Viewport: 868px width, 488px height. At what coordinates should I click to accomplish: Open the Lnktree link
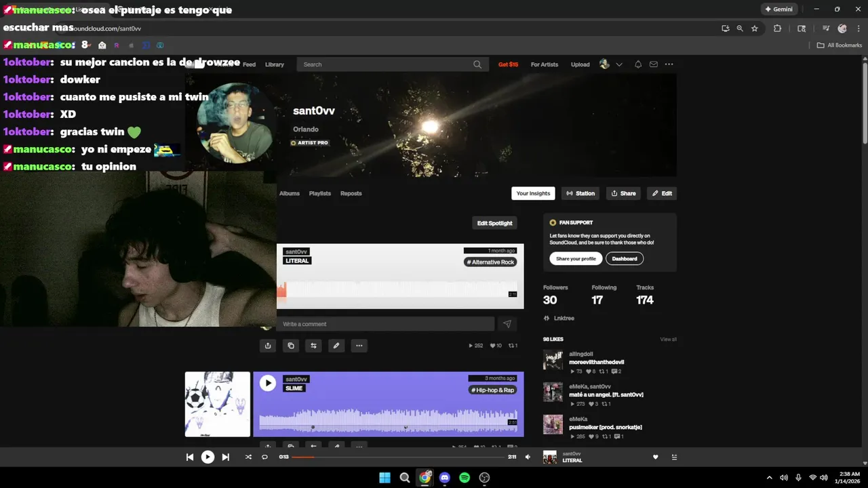(559, 318)
